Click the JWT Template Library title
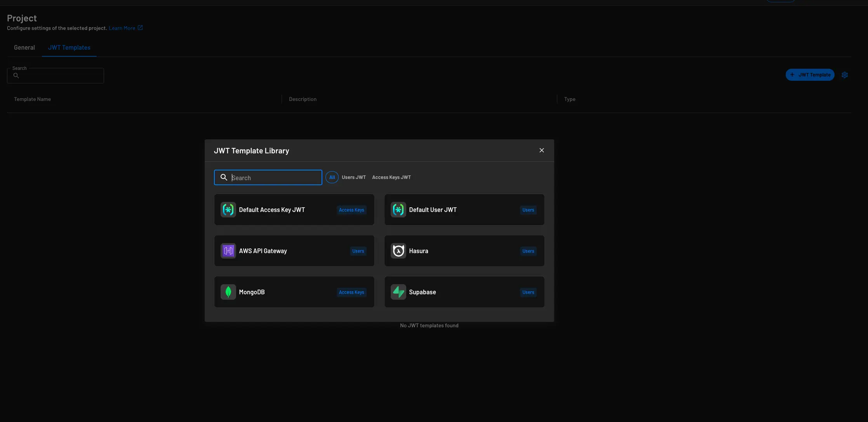The image size is (868, 422). pos(251,151)
